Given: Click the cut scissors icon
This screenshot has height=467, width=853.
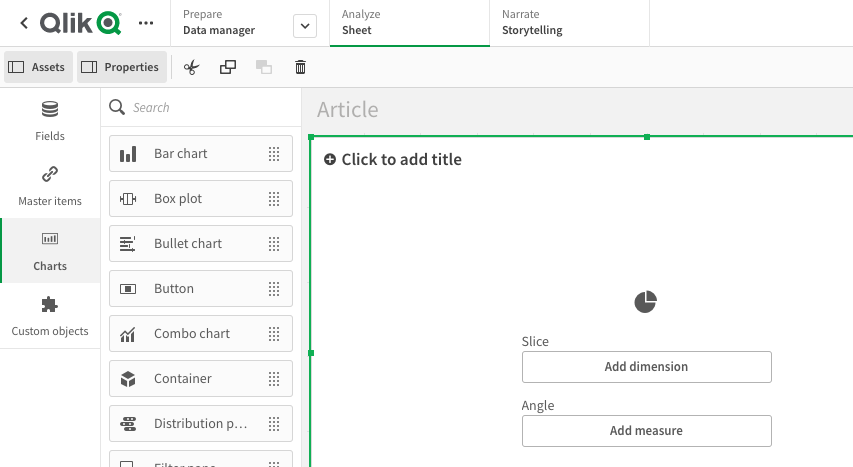Looking at the screenshot, I should 192,67.
